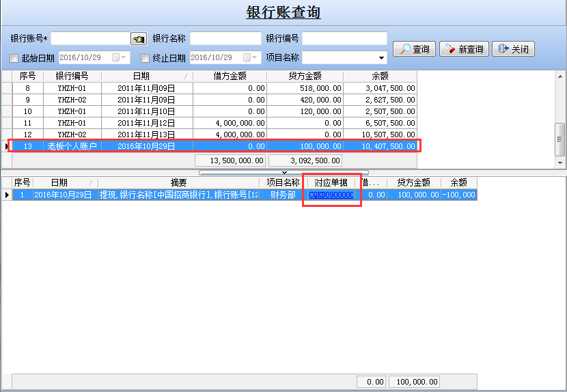Sort the upper table by 余额 column header

tap(379, 76)
